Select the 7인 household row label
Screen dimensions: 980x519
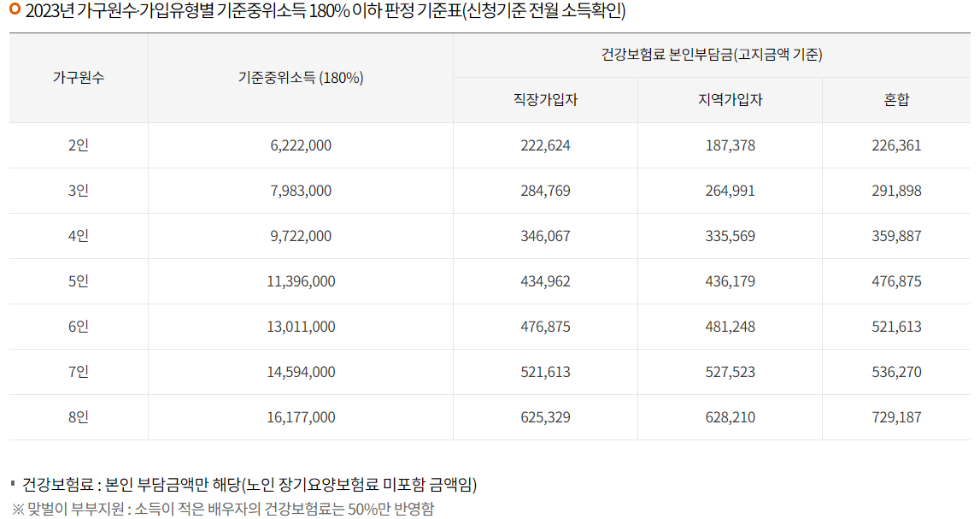(x=78, y=372)
